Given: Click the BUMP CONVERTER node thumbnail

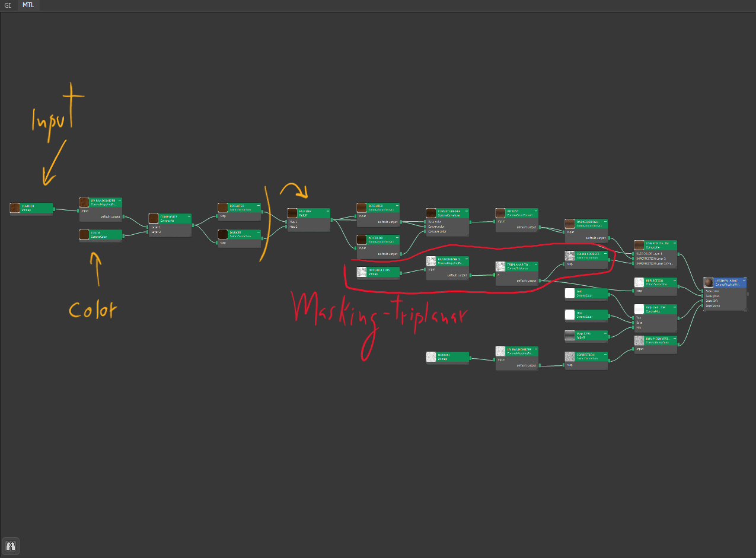Looking at the screenshot, I should (639, 340).
